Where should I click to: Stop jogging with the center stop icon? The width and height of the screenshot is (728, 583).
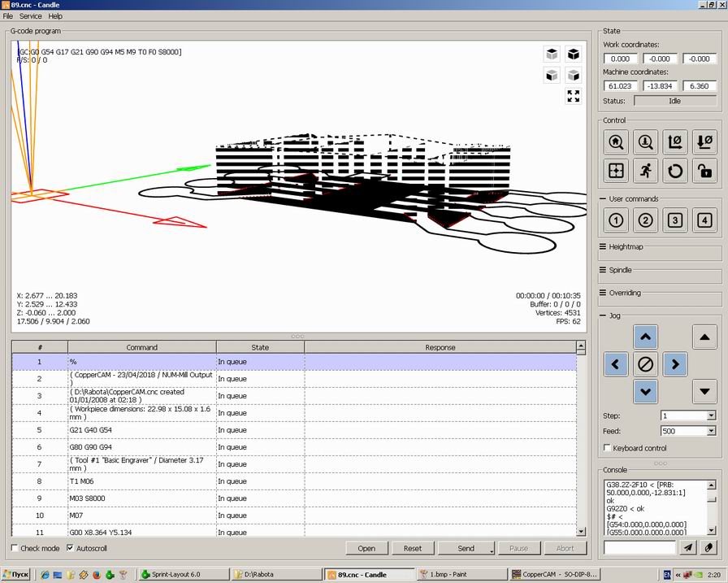click(645, 364)
